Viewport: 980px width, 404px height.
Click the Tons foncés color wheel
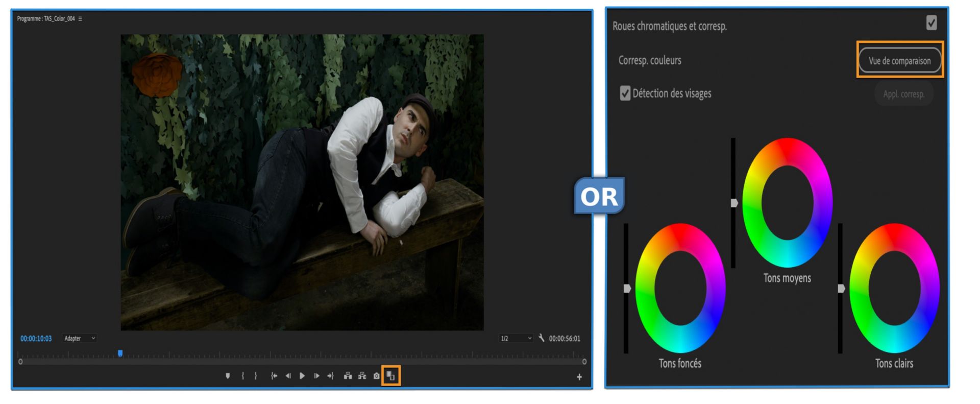[680, 288]
